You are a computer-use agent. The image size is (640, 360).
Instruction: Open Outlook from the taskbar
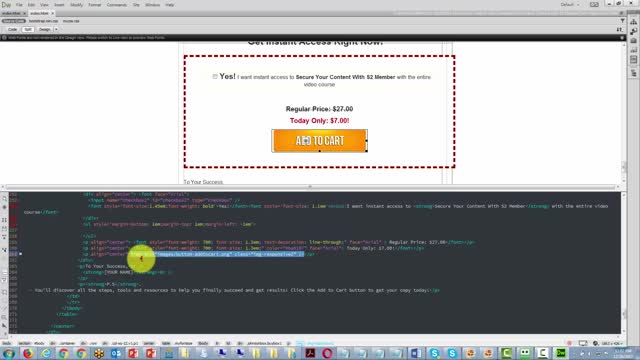click(x=116, y=353)
